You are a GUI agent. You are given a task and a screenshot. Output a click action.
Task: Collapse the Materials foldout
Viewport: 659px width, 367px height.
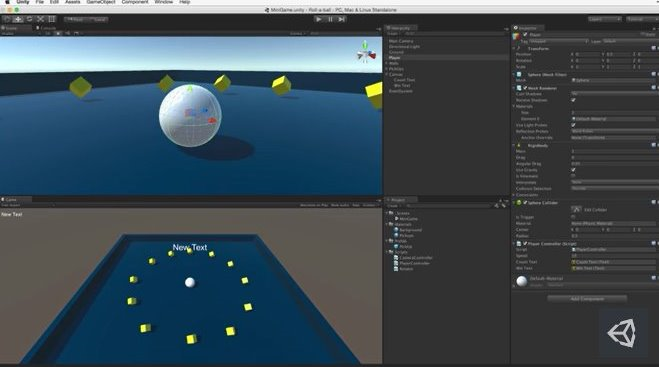point(514,106)
